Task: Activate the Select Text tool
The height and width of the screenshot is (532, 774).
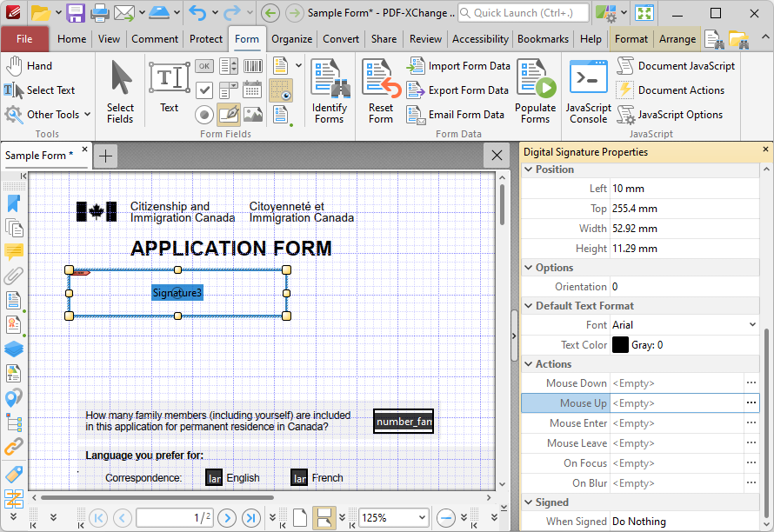Action: (39, 90)
